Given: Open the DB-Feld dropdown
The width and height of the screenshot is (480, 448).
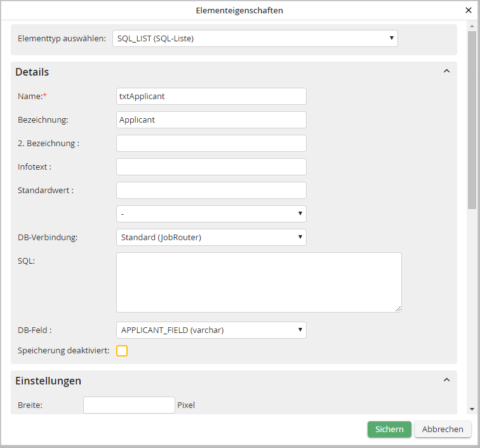Looking at the screenshot, I should click(211, 330).
